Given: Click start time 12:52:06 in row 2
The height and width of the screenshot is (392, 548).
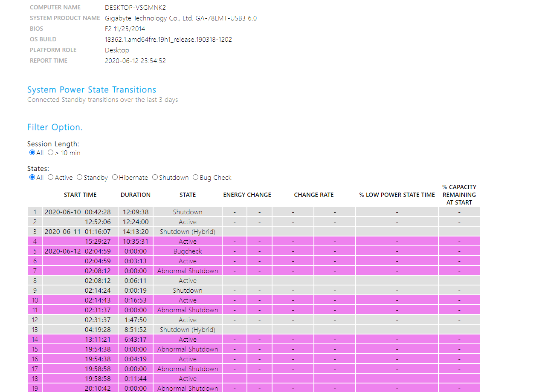Looking at the screenshot, I should click(98, 222).
